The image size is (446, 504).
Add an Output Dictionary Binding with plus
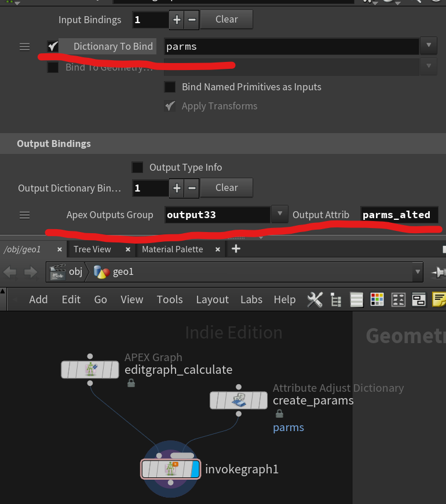(177, 188)
